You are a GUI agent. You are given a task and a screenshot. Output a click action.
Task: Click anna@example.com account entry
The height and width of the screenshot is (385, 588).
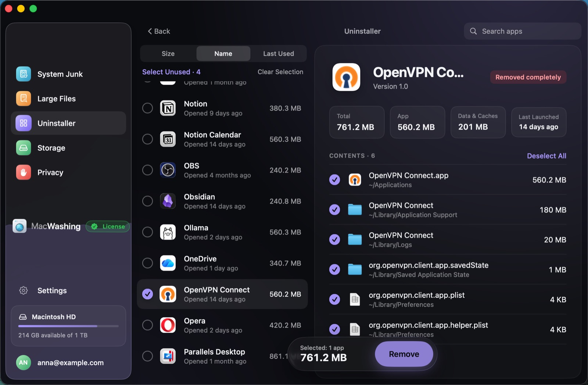(x=68, y=363)
